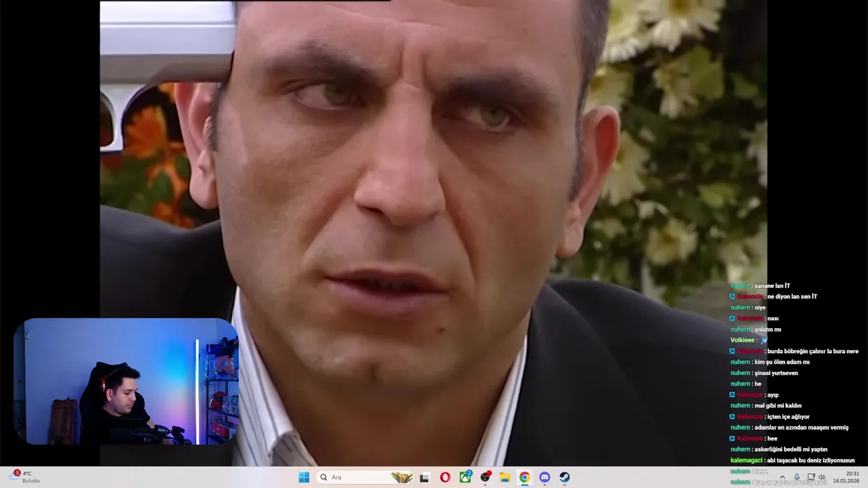
Task: Open volume control speaker icon in tray
Action: (x=822, y=477)
